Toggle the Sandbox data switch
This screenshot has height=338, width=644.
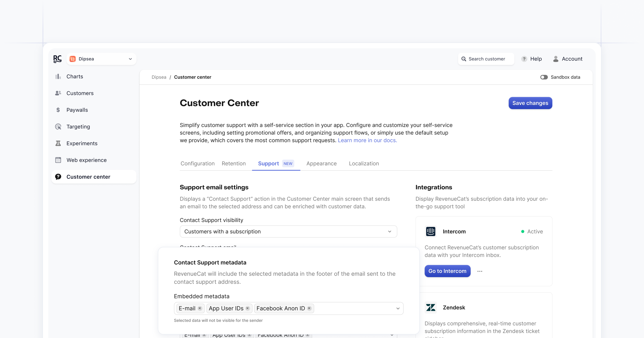click(x=544, y=77)
